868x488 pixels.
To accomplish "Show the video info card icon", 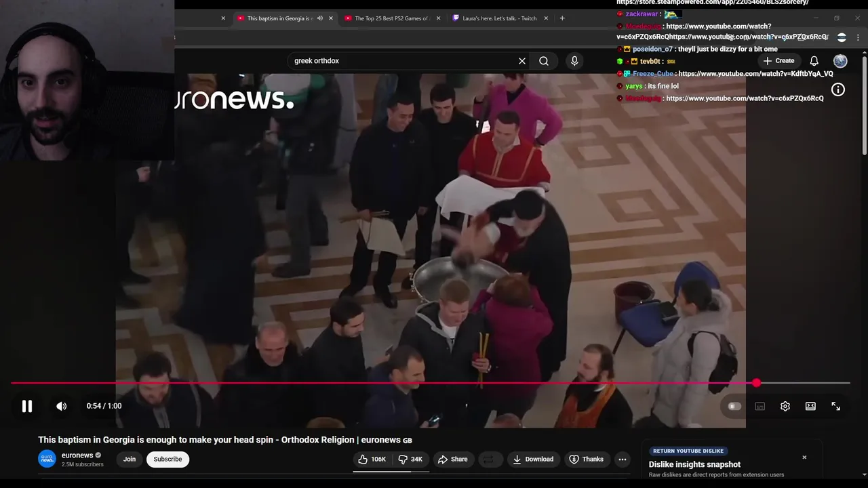I will 838,89.
